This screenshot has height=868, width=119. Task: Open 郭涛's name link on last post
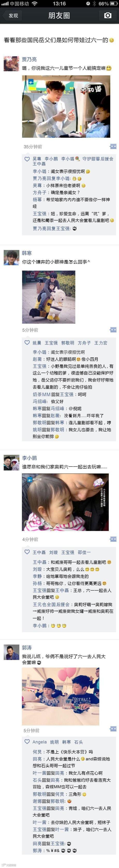[27, 648]
